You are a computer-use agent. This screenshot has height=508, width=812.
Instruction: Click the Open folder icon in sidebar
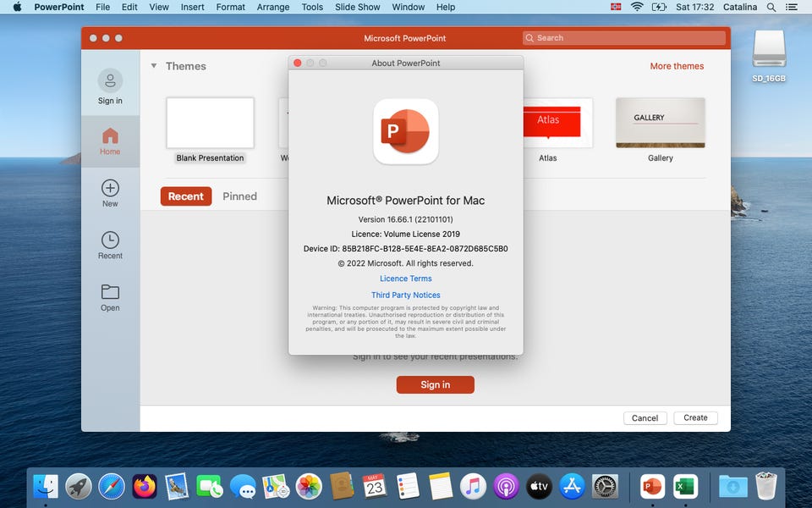click(110, 292)
